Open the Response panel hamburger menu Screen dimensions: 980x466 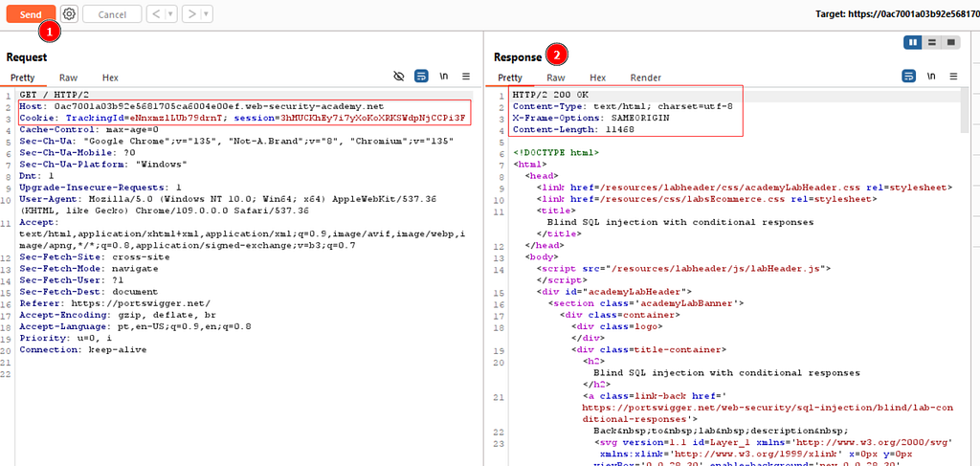pyautogui.click(x=953, y=77)
